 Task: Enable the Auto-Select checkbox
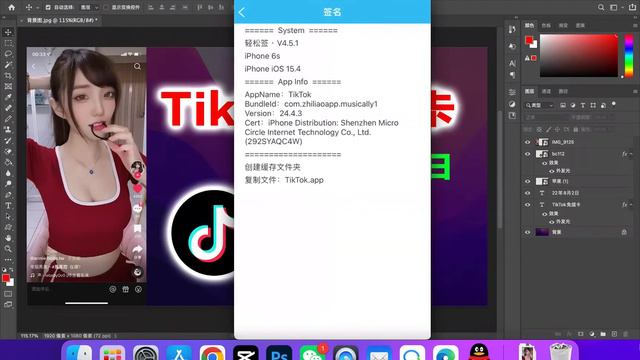pos(48,7)
